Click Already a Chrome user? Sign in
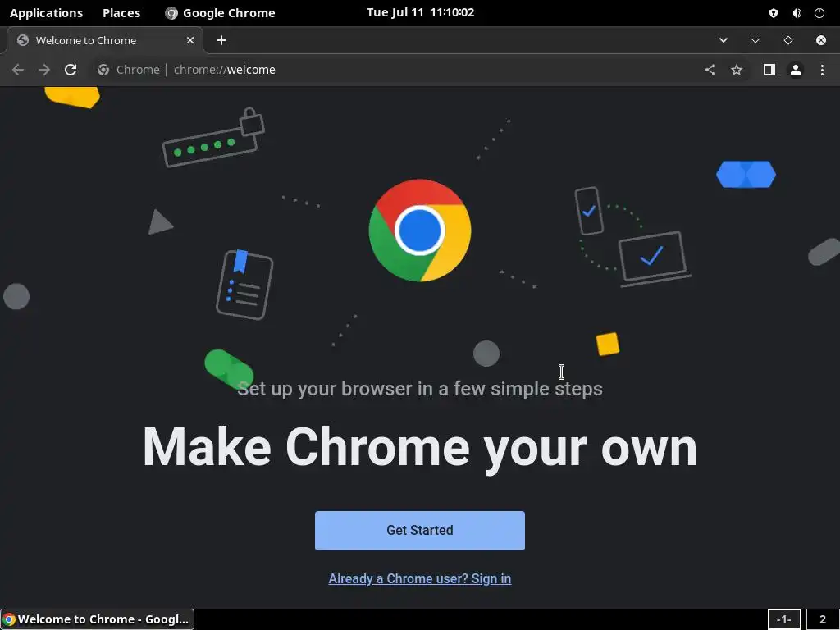Image resolution: width=840 pixels, height=630 pixels. (420, 578)
